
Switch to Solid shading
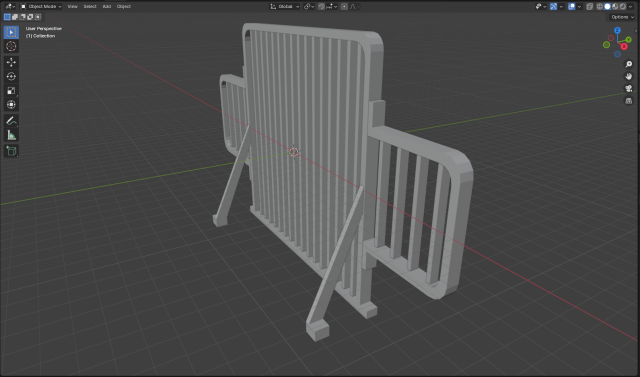607,7
